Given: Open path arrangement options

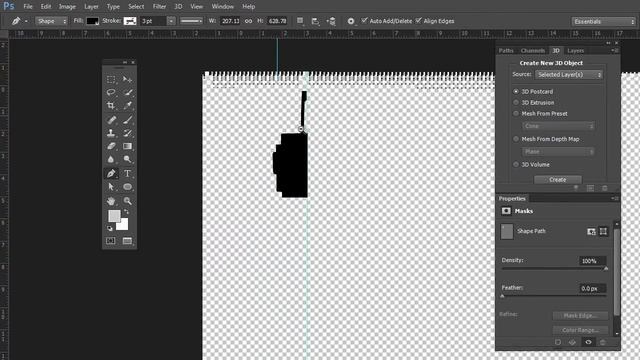Looking at the screenshot, I should (x=331, y=21).
